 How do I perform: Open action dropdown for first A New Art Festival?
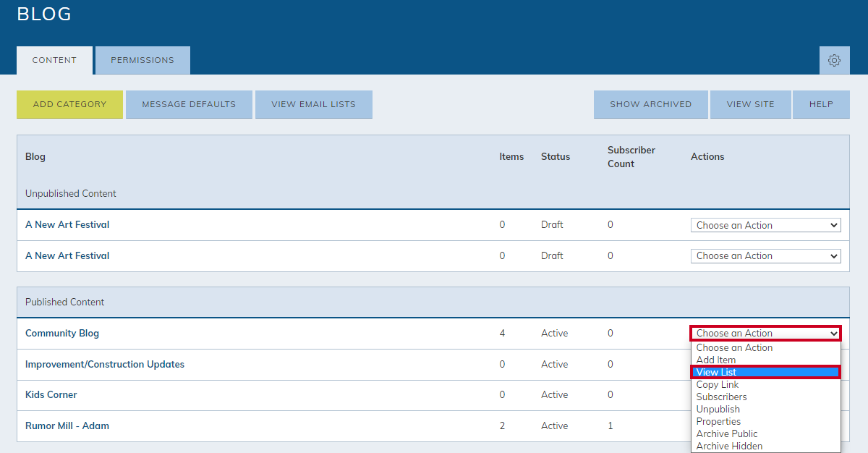[x=766, y=225]
